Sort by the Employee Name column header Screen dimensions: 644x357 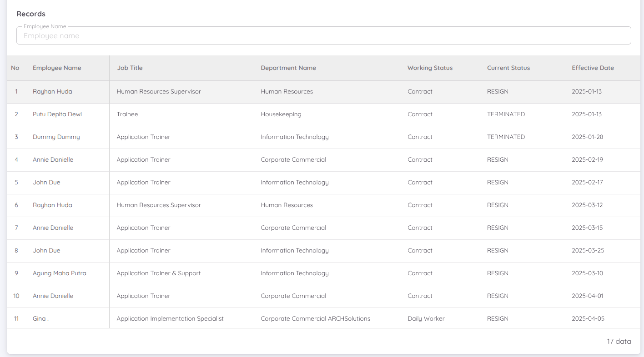pyautogui.click(x=57, y=68)
